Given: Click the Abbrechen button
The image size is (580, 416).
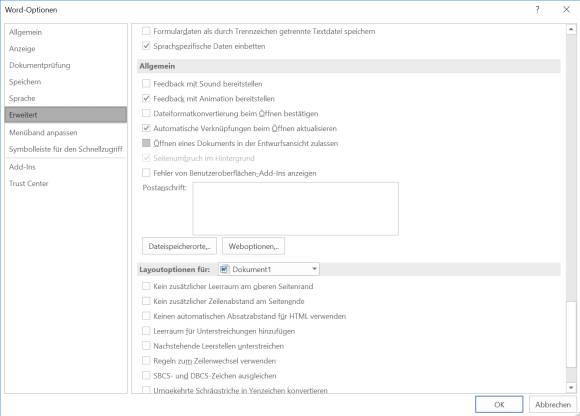Looking at the screenshot, I should 553,405.
